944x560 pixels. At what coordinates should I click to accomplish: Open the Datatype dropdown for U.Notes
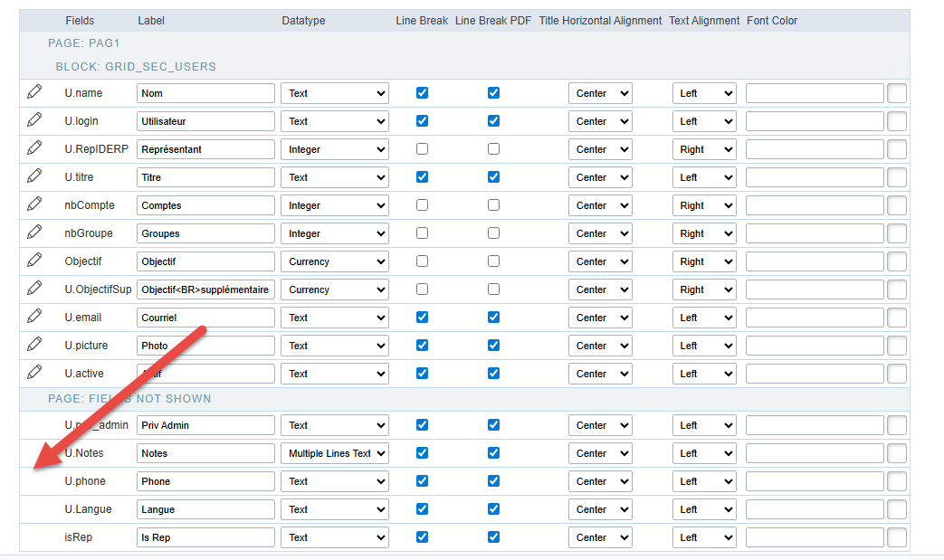(x=335, y=453)
